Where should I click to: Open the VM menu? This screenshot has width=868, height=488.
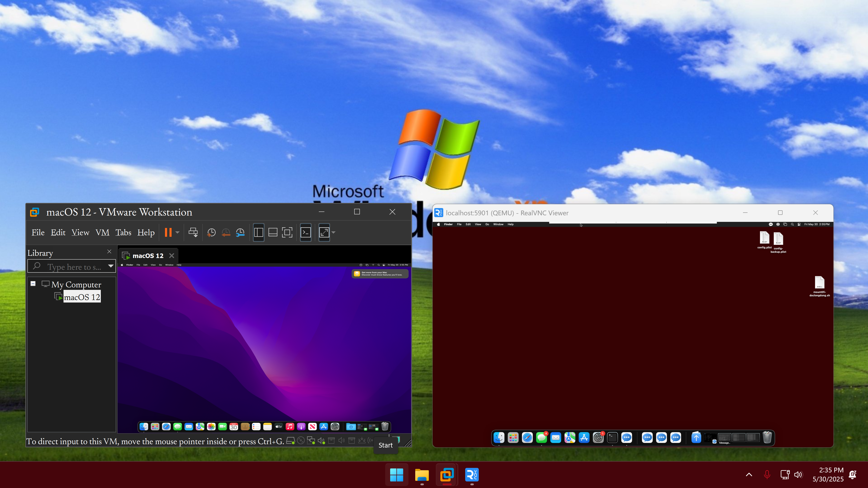click(102, 232)
